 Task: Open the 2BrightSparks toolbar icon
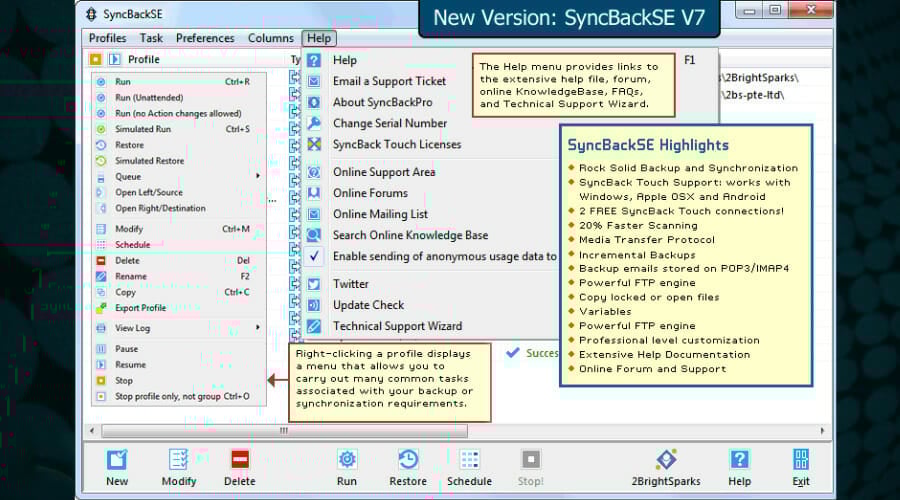[x=666, y=460]
